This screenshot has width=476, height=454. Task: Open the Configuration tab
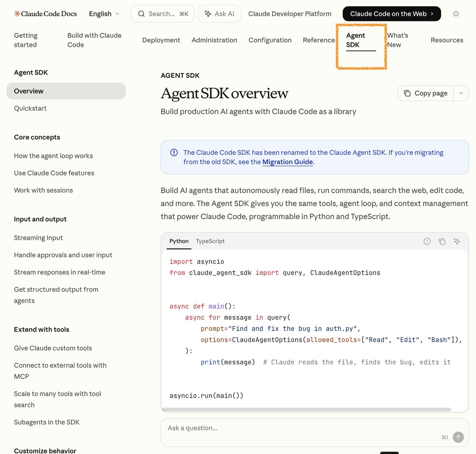270,40
